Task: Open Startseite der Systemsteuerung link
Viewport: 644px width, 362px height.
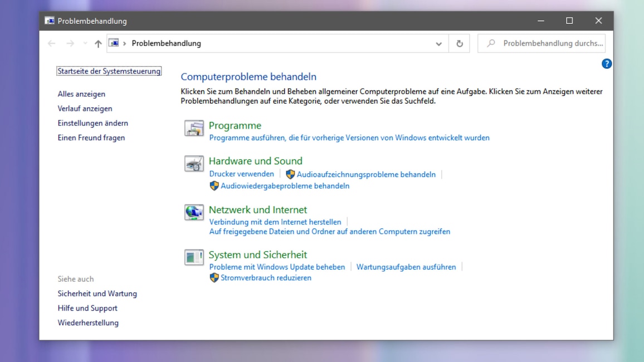Action: [109, 71]
